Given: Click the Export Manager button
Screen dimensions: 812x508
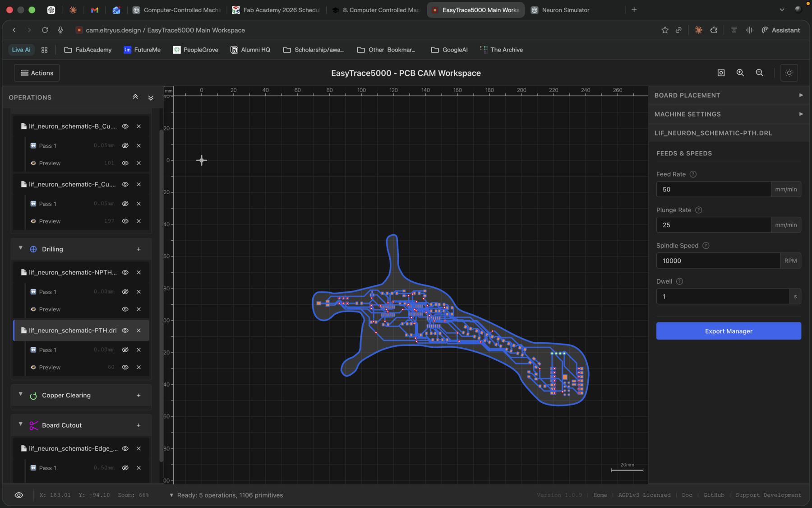Looking at the screenshot, I should pyautogui.click(x=728, y=331).
